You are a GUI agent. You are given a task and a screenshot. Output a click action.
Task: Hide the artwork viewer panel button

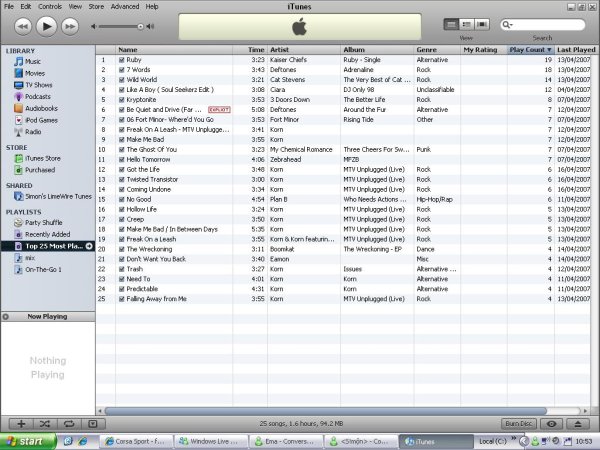click(92, 424)
